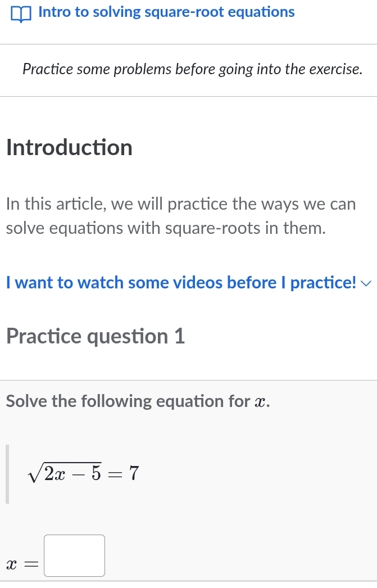377x588 pixels.
Task: Click the x = label beside the answer box
Action: pos(22,563)
